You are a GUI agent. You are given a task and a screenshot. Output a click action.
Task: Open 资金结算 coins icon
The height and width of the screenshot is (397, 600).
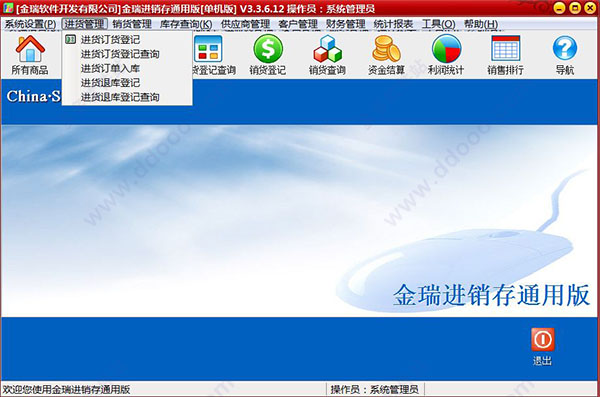(x=386, y=55)
